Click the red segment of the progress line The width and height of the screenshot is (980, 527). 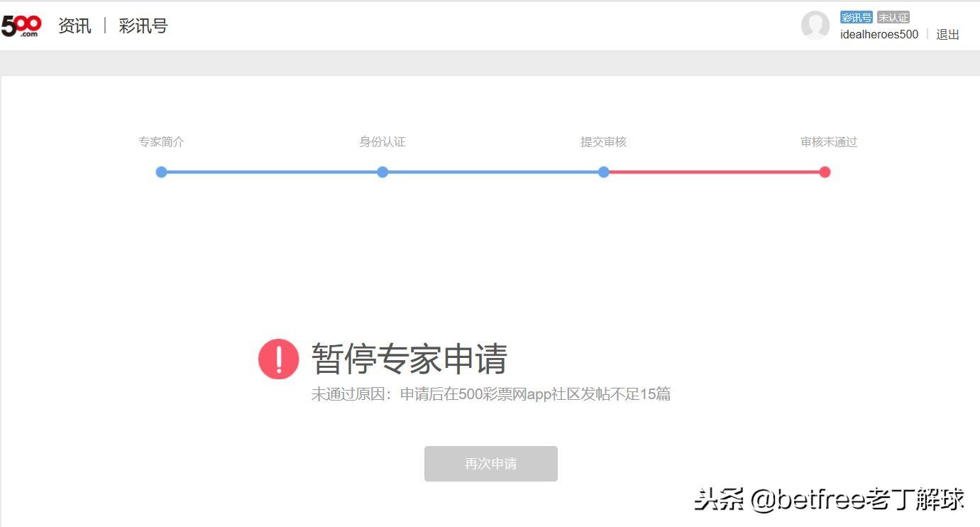713,172
